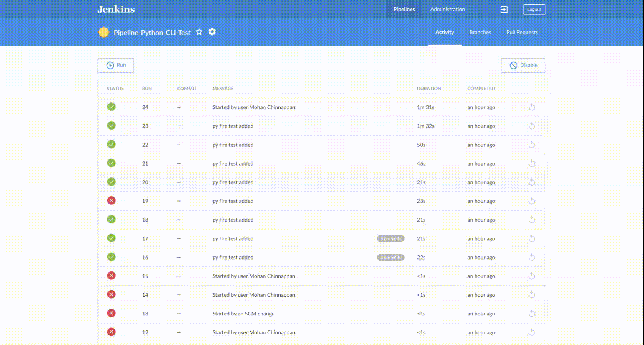
Task: Click the classic view exit icon
Action: [504, 10]
